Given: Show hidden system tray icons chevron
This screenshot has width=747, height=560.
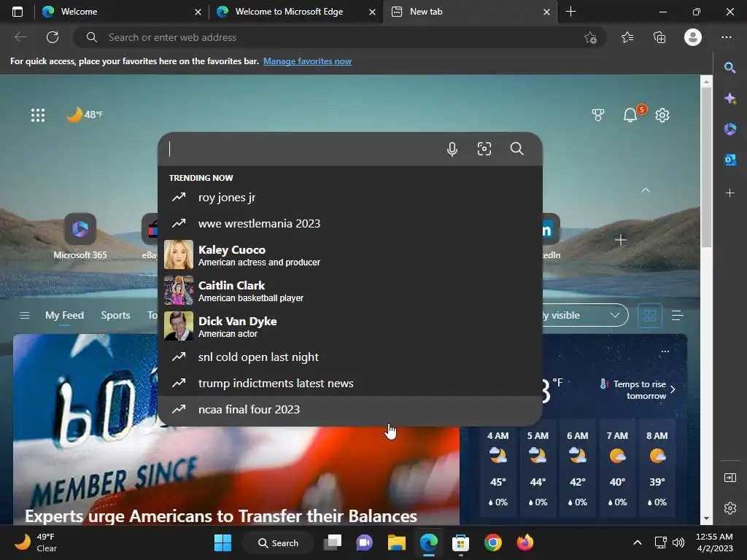Looking at the screenshot, I should [637, 542].
